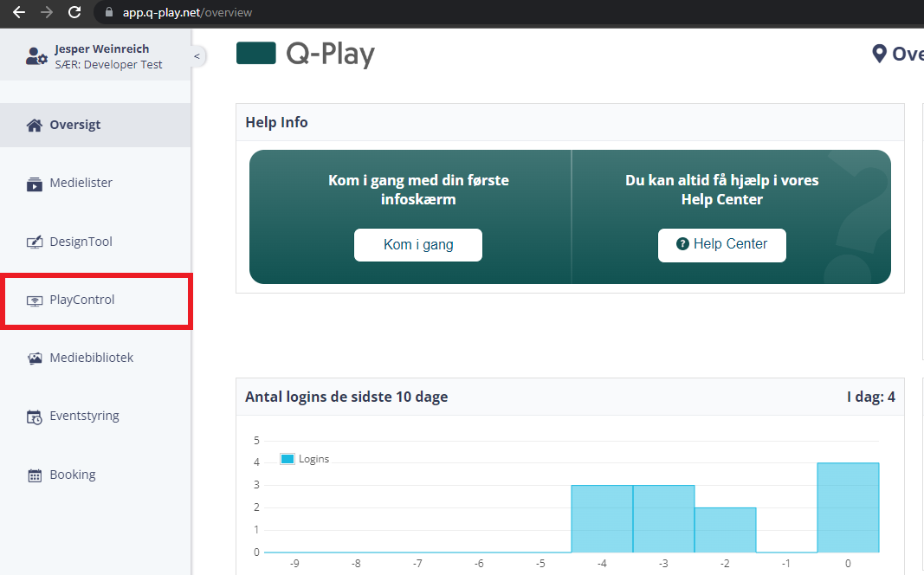924x575 pixels.
Task: Go forward with the browser forward arrow
Action: [x=47, y=12]
